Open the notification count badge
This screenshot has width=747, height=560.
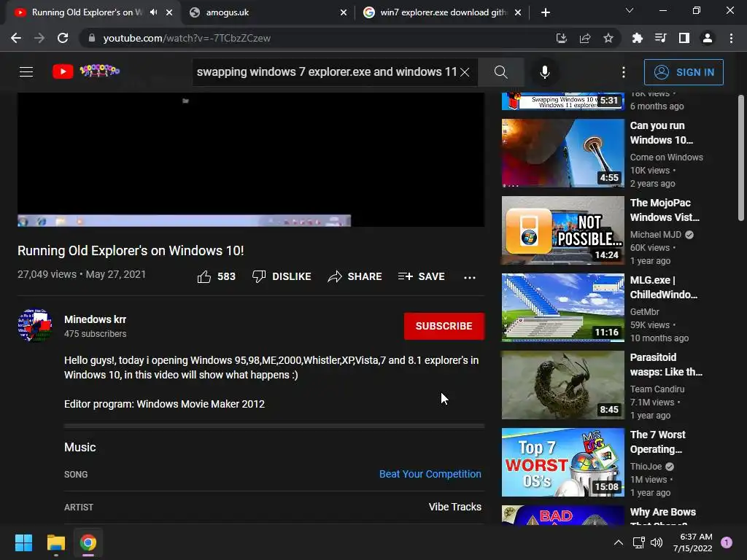727,542
